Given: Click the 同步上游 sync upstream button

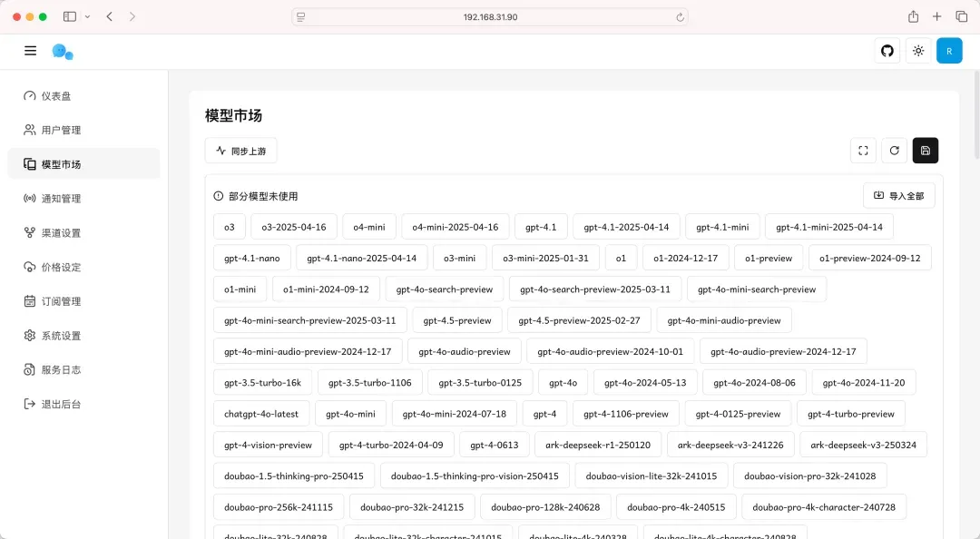Looking at the screenshot, I should tap(240, 151).
